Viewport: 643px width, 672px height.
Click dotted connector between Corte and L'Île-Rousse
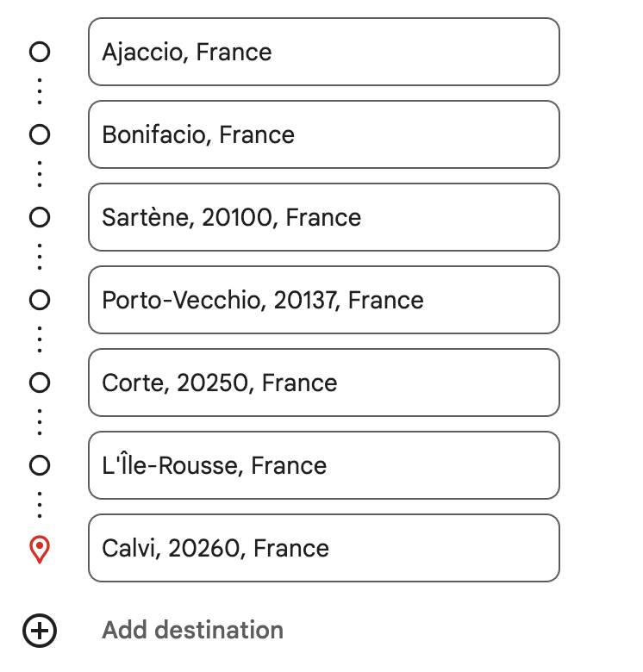click(40, 424)
